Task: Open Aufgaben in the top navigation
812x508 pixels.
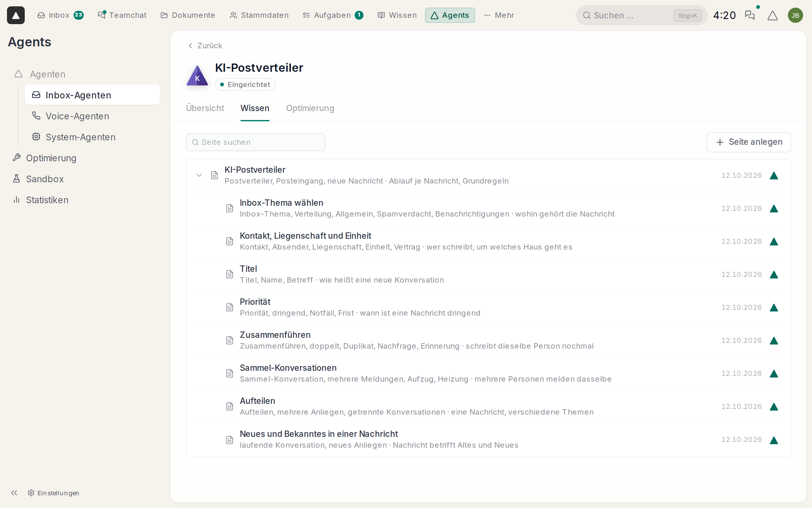Action: coord(333,15)
